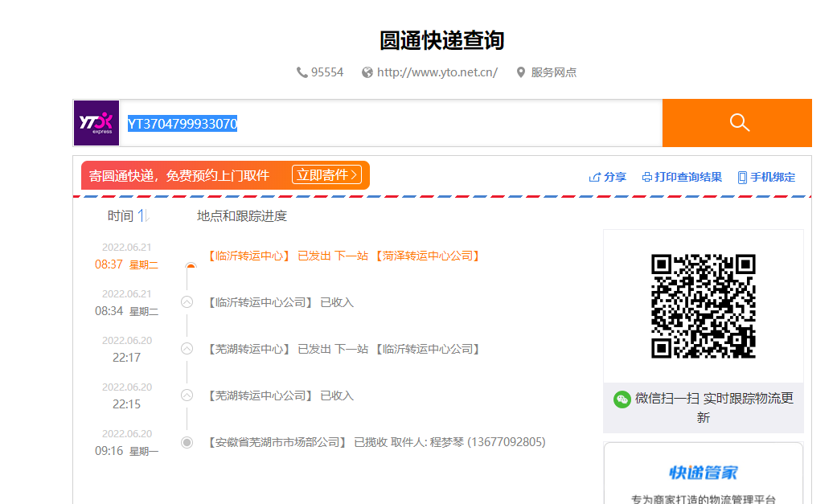
Task: Click the location pin icon near 服务网点
Action: click(521, 72)
